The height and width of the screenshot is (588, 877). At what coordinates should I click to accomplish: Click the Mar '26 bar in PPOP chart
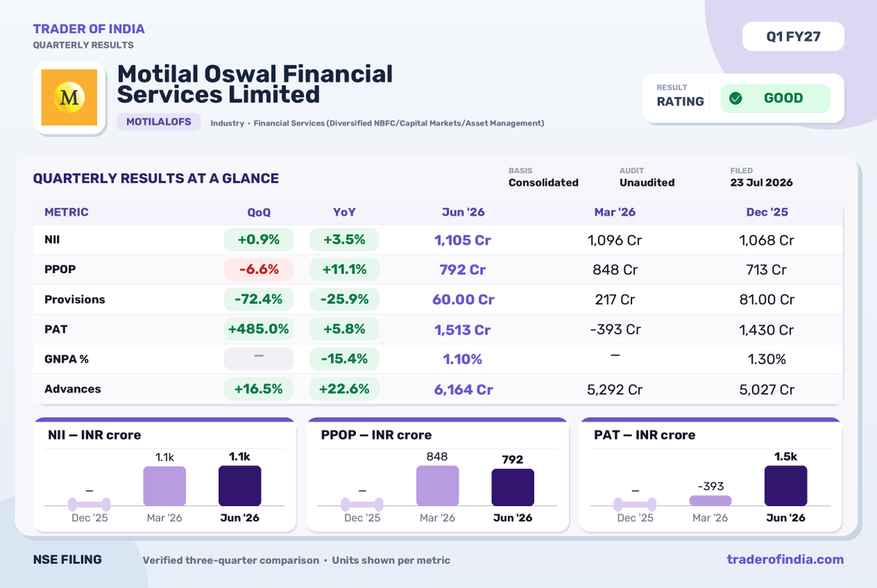[438, 486]
